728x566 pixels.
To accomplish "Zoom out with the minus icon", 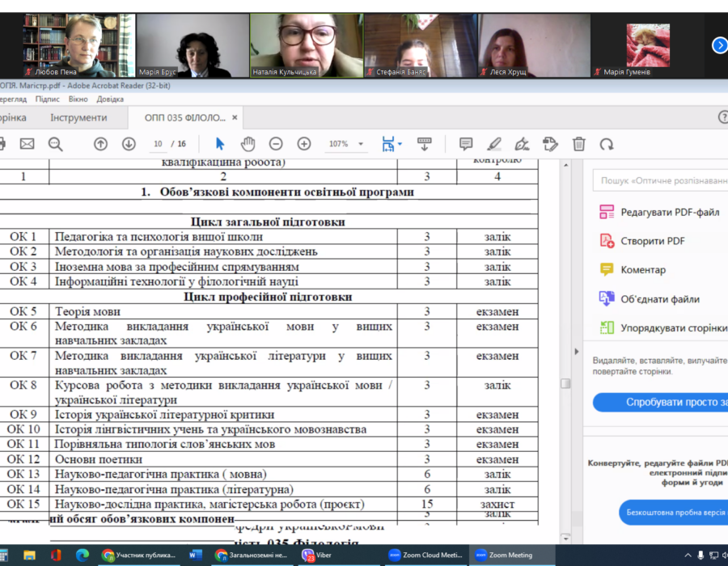I will (276, 144).
